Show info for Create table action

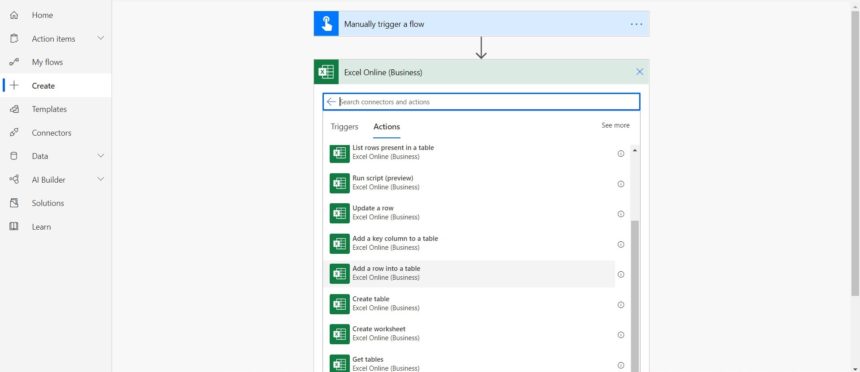[x=621, y=305]
